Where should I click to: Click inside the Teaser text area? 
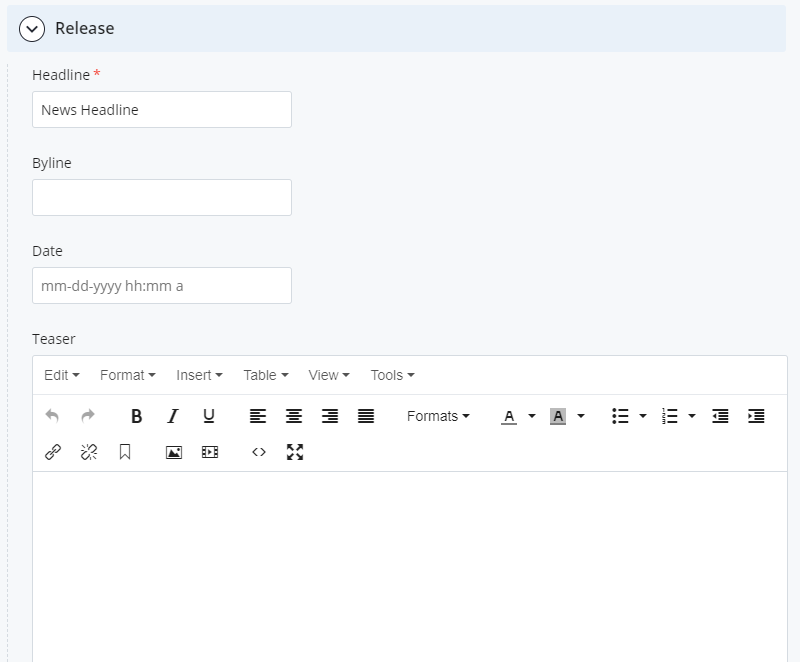[410, 567]
